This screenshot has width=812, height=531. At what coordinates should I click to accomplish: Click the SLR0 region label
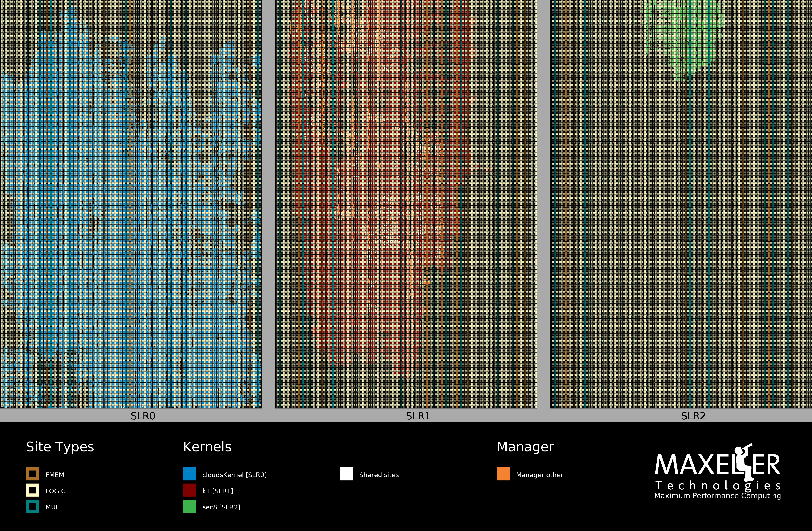(x=143, y=416)
